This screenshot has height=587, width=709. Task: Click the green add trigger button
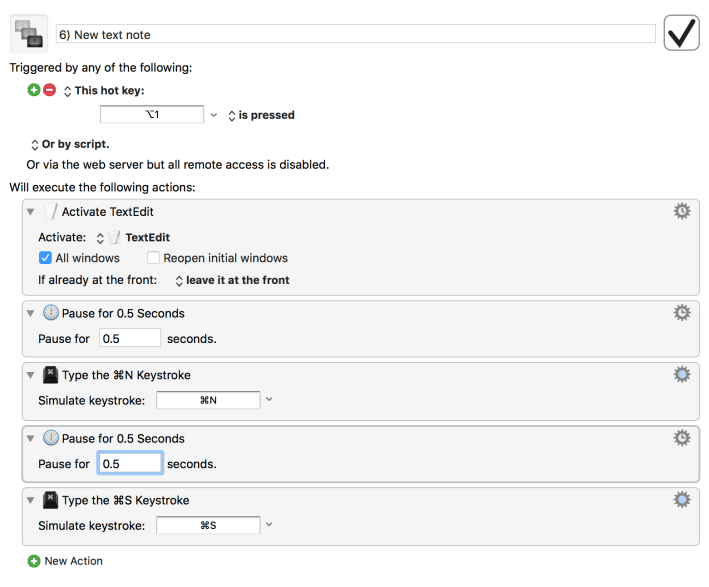(x=34, y=90)
